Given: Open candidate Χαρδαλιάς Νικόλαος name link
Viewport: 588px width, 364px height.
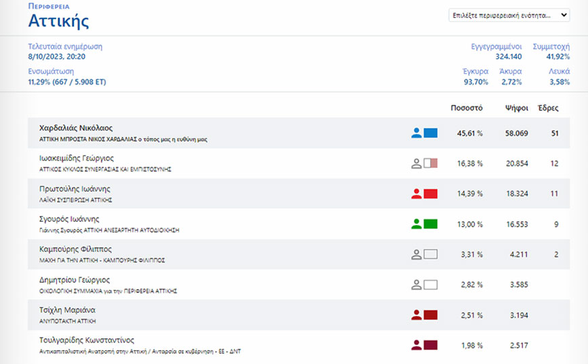Looking at the screenshot, I should (76, 128).
